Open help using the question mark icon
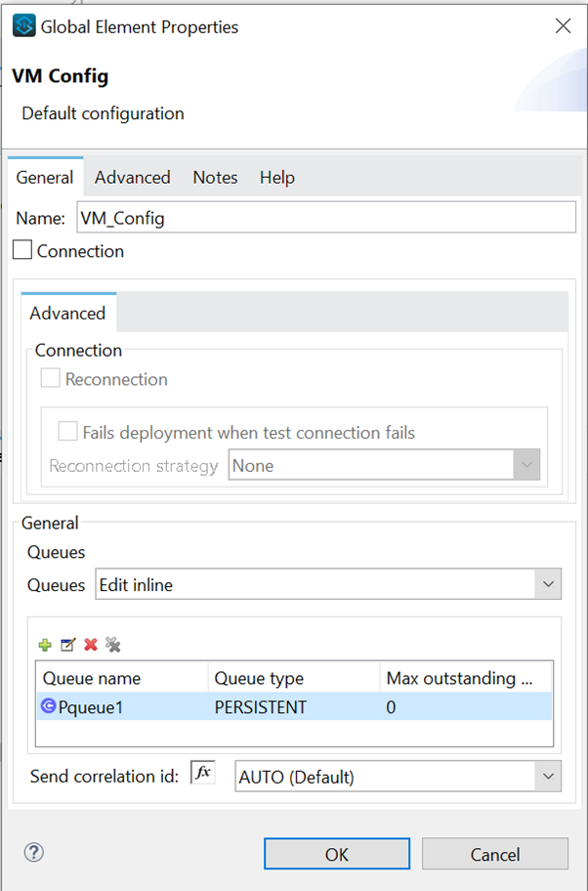 pyautogui.click(x=32, y=852)
